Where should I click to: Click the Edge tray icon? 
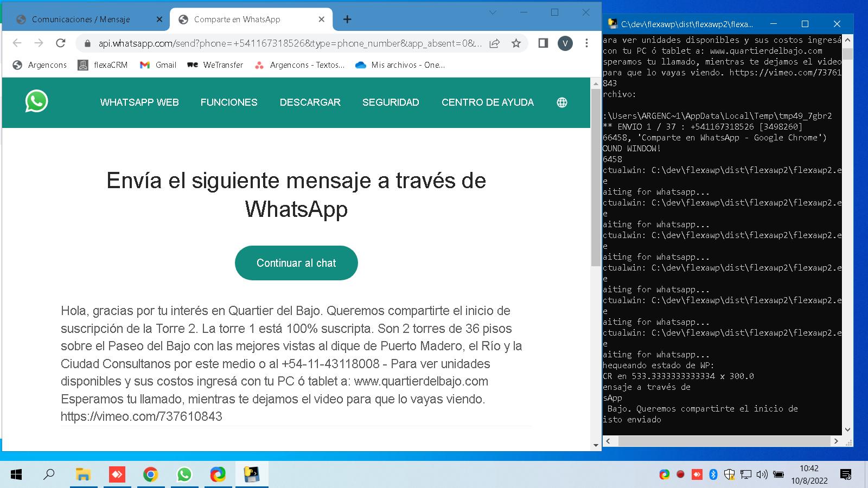665,474
